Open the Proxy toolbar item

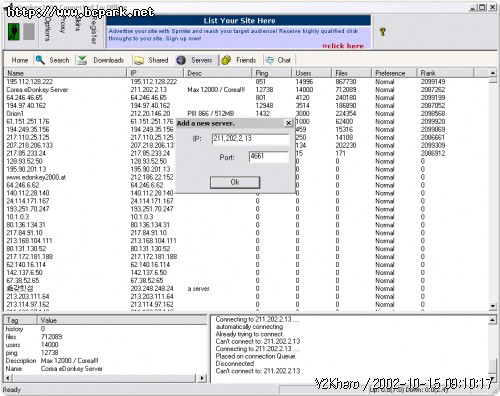(62, 25)
